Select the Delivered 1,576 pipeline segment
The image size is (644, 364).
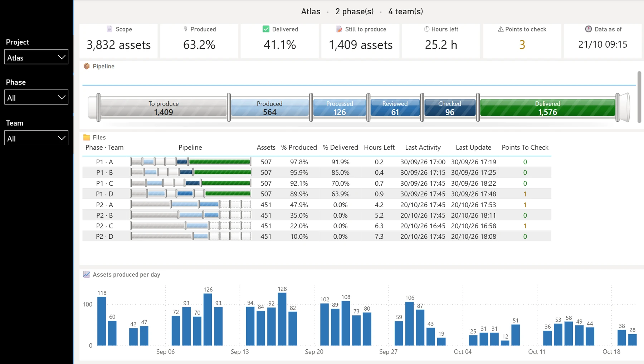click(x=547, y=108)
